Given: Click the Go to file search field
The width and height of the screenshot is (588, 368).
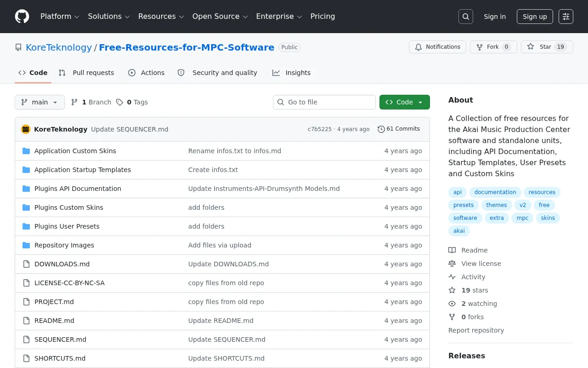Looking at the screenshot, I should pos(324,102).
